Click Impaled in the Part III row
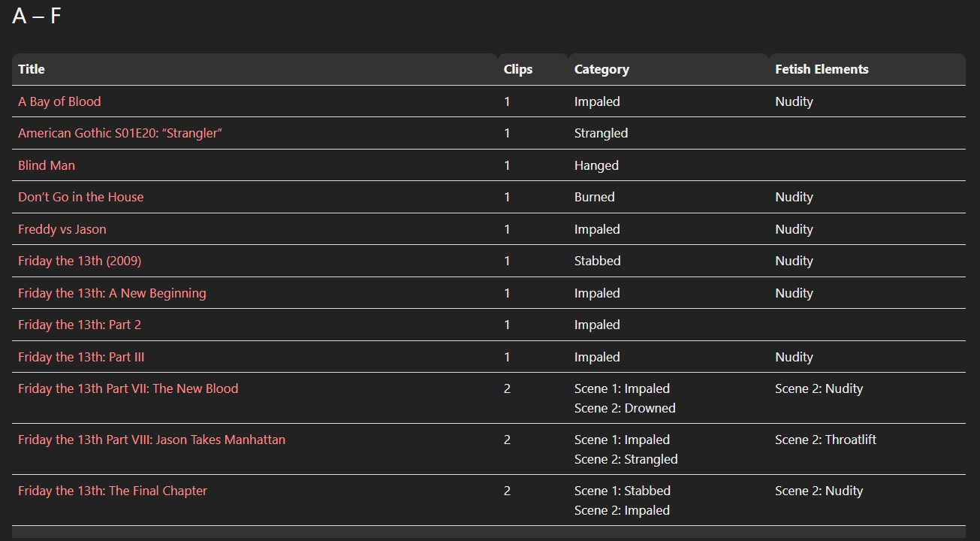 click(597, 357)
